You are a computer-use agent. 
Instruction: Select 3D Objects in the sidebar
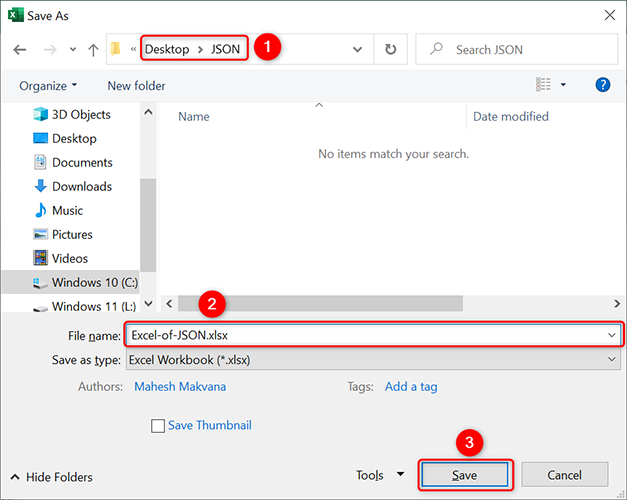(80, 114)
